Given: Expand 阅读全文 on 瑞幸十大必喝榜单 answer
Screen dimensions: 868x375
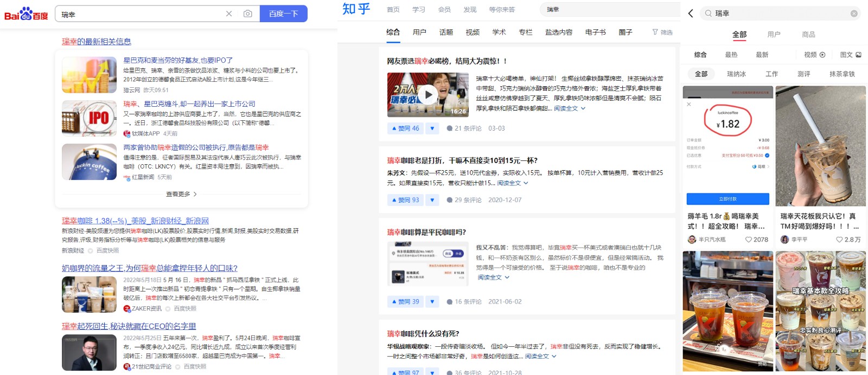Looking at the screenshot, I should pyautogui.click(x=570, y=108).
